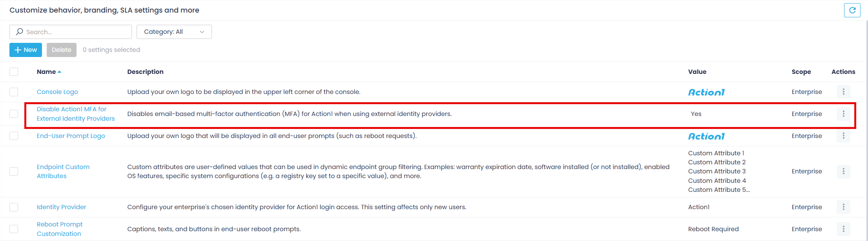The height and width of the screenshot is (241, 868).
Task: Open the actions menu for End-User Prompt Logo
Action: point(843,136)
